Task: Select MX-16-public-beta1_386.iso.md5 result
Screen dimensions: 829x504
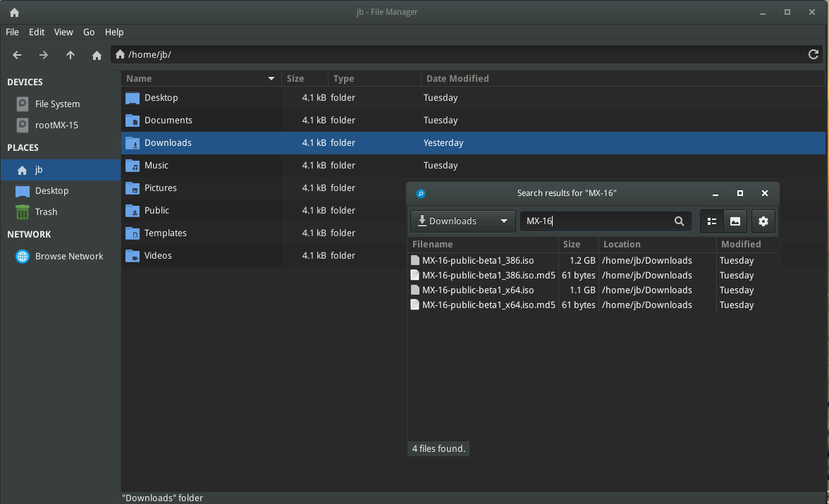Action: [593, 275]
